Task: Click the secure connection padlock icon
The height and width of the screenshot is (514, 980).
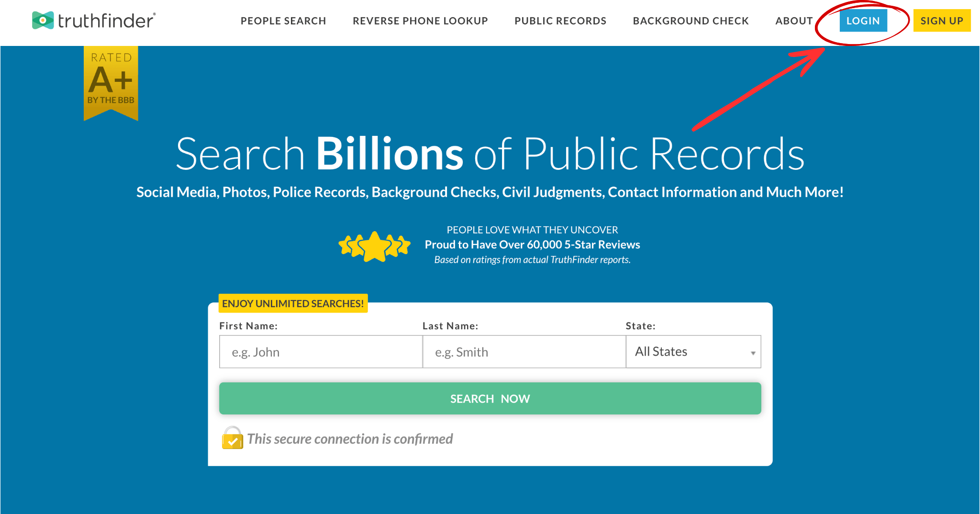Action: click(x=232, y=438)
